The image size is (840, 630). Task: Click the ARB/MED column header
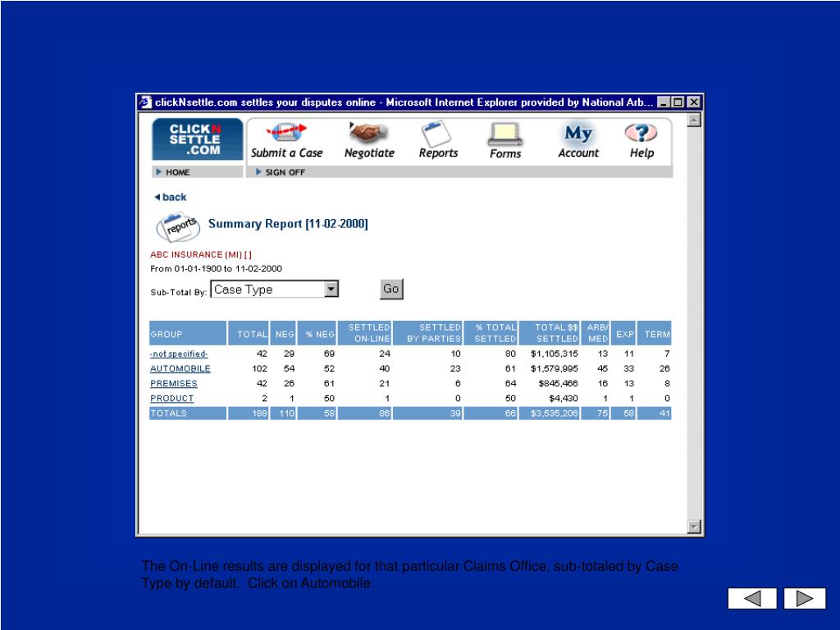point(596,333)
